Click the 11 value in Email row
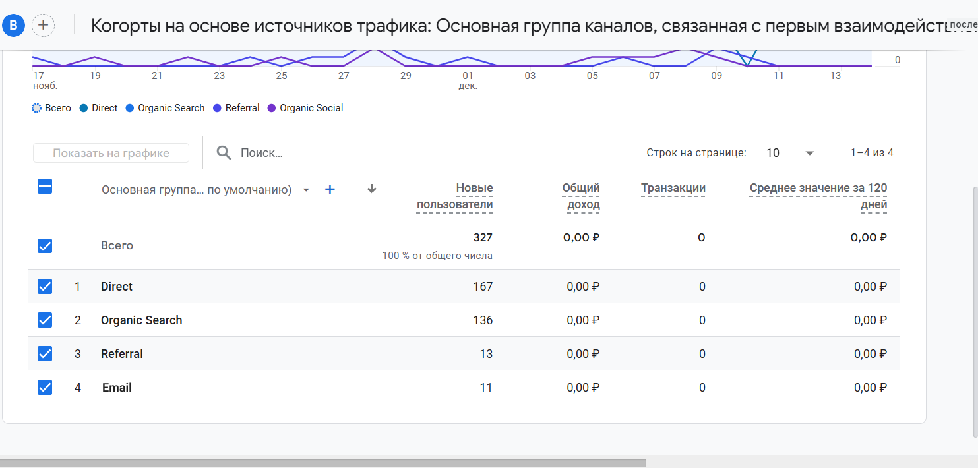Viewport: 980px width, 468px height. point(486,388)
